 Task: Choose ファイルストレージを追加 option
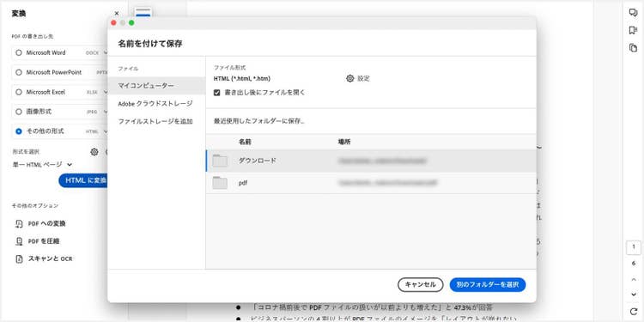tap(156, 122)
